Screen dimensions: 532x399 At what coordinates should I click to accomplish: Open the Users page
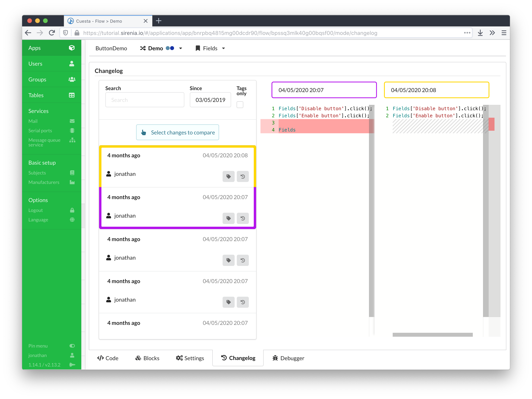coord(52,64)
